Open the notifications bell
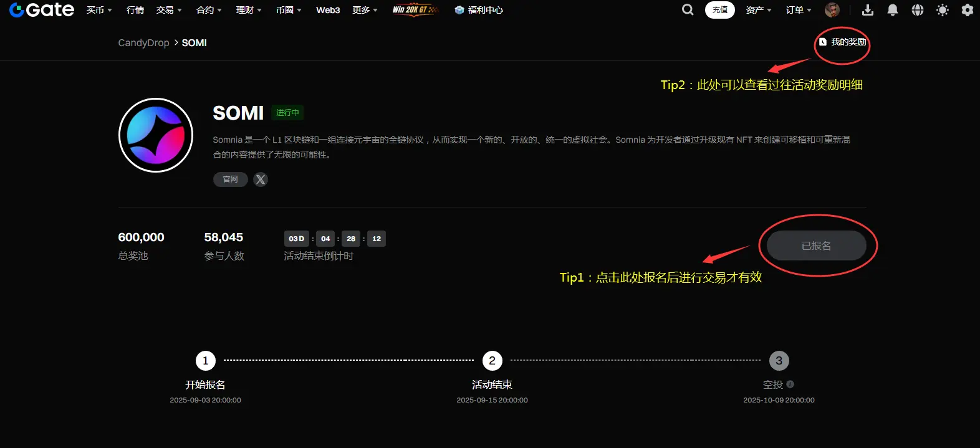Screen dimensions: 980x448 [893, 10]
